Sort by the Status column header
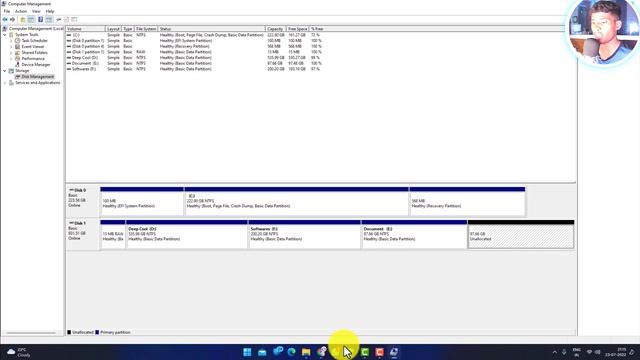Viewport: 640px width, 360px height. (x=211, y=29)
